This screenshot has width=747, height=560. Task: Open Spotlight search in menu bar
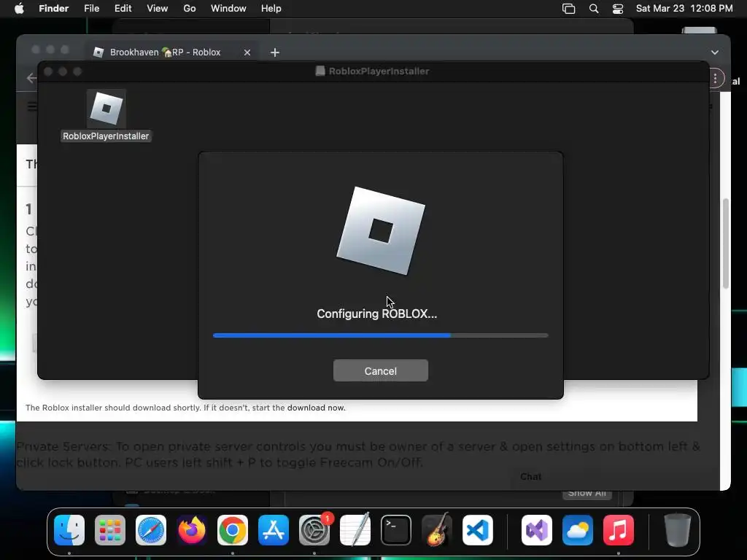tap(594, 9)
